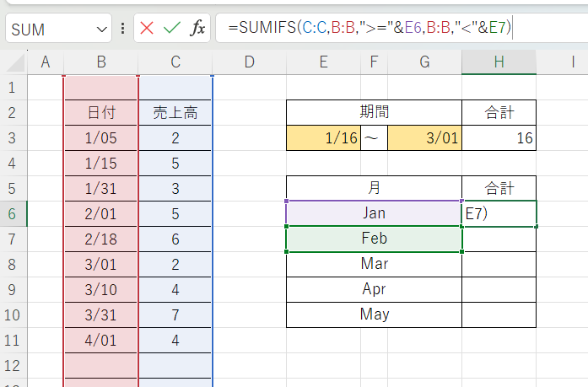This screenshot has height=387, width=588.
Task: Select column C header
Action: coord(175,62)
